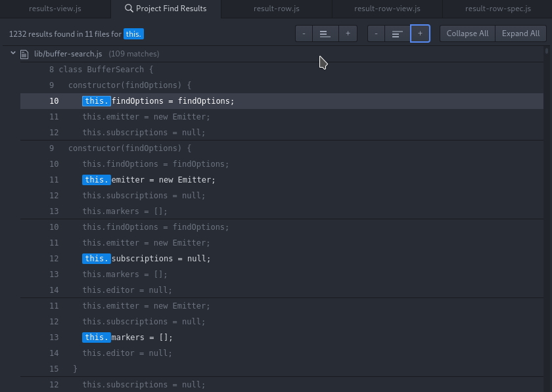Click the trailing context lines indicator icon
The image size is (552, 392).
tap(398, 33)
